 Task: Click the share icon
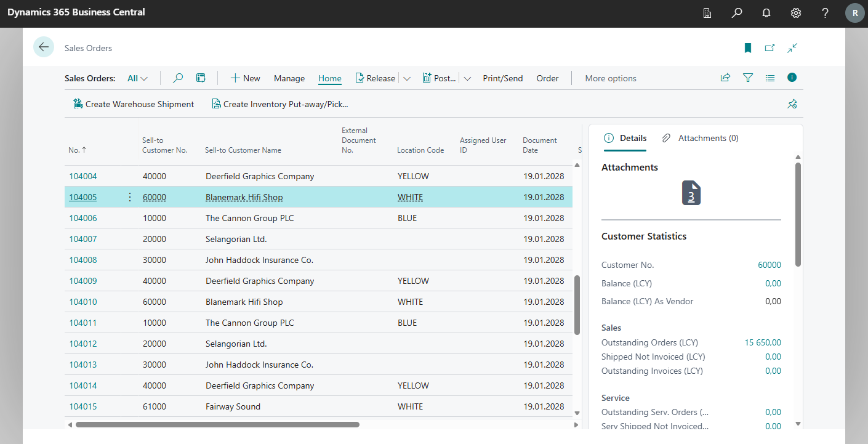coord(725,78)
